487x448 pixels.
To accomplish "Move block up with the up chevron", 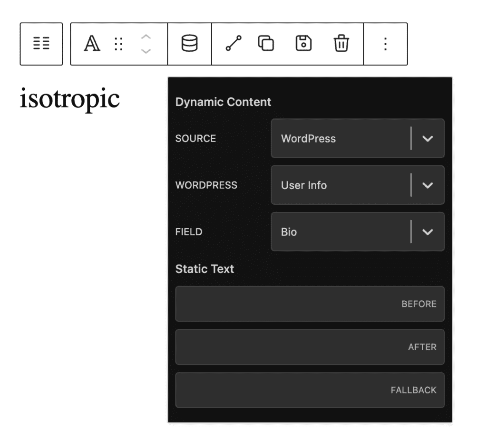I will [146, 37].
